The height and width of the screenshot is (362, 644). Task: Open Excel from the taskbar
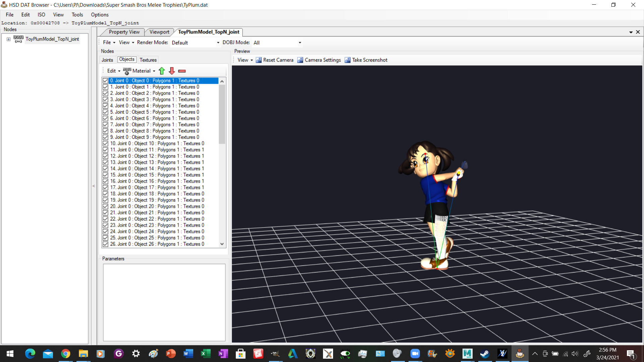206,354
